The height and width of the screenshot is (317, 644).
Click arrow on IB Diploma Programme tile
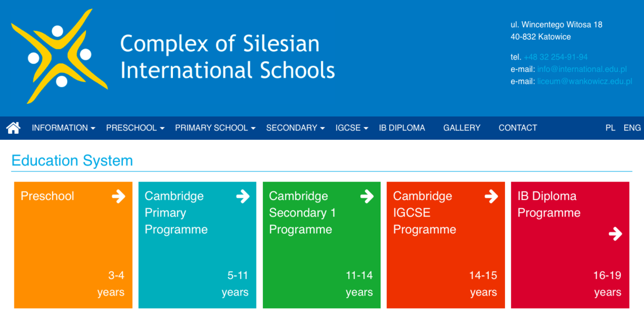616,234
